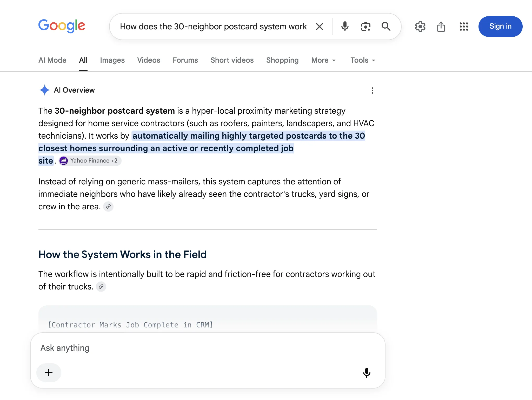Go to the Forums tab
The height and width of the screenshot is (400, 532).
[185, 60]
